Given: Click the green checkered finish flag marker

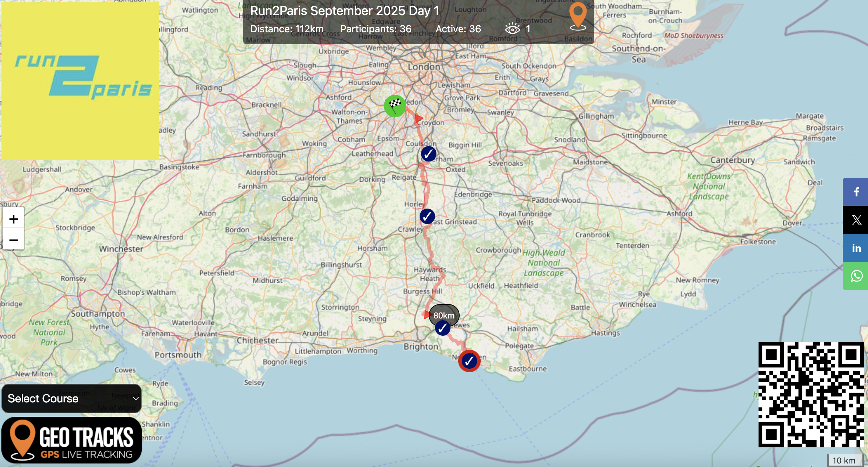Looking at the screenshot, I should (x=395, y=106).
